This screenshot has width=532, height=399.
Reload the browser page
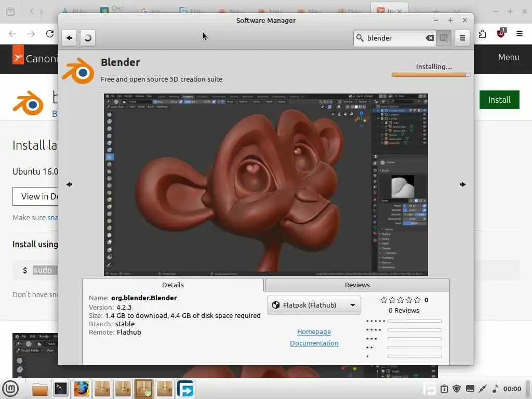50,34
